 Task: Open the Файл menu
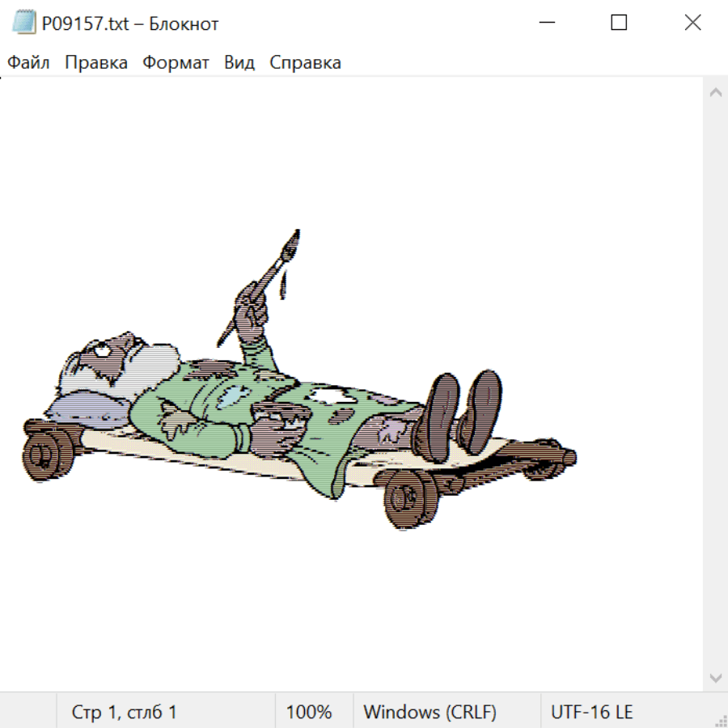pyautogui.click(x=28, y=63)
